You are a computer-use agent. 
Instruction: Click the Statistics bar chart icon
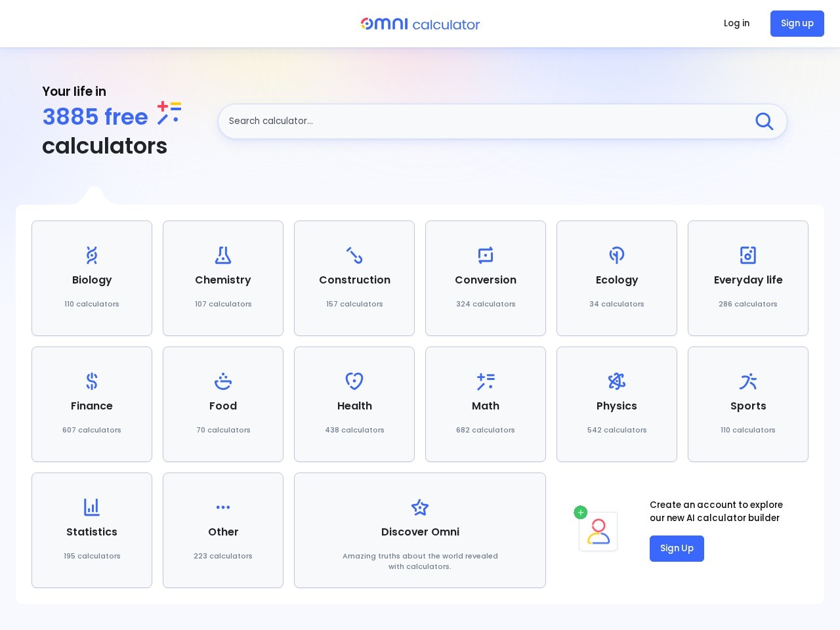coord(92,507)
